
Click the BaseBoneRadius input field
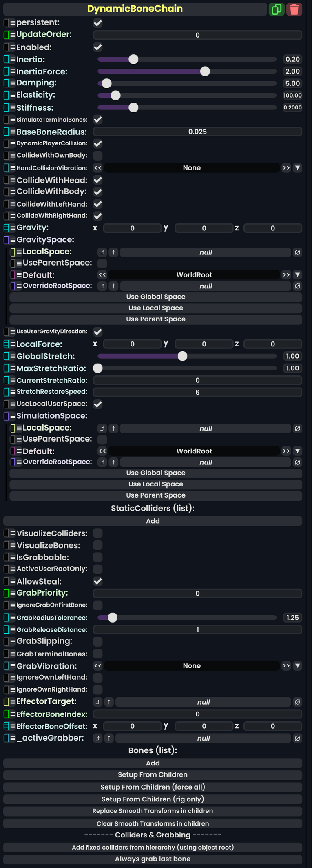click(x=197, y=132)
